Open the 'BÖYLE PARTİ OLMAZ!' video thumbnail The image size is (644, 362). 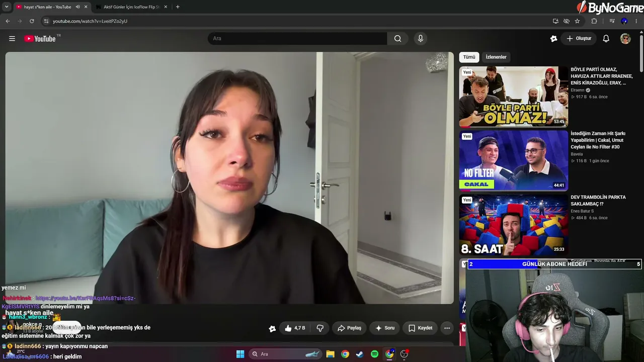(x=513, y=97)
